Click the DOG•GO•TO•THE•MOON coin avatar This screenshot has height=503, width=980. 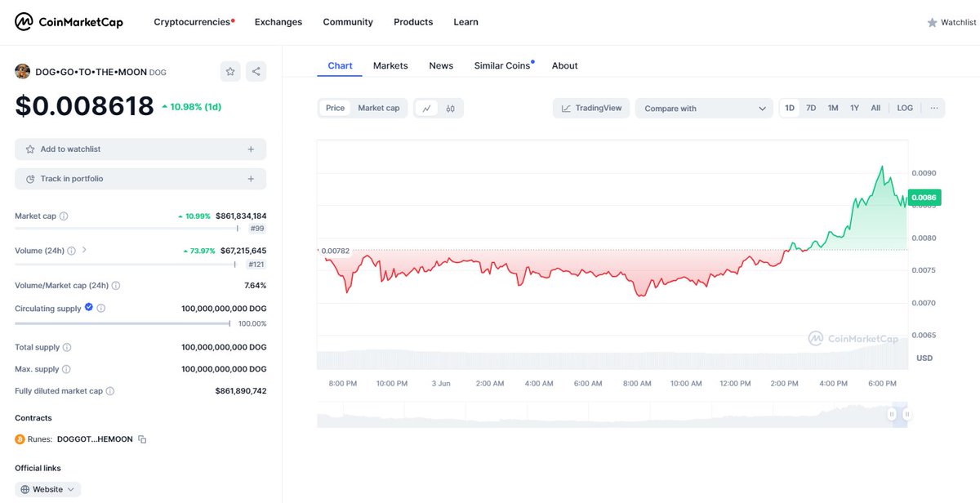23,72
